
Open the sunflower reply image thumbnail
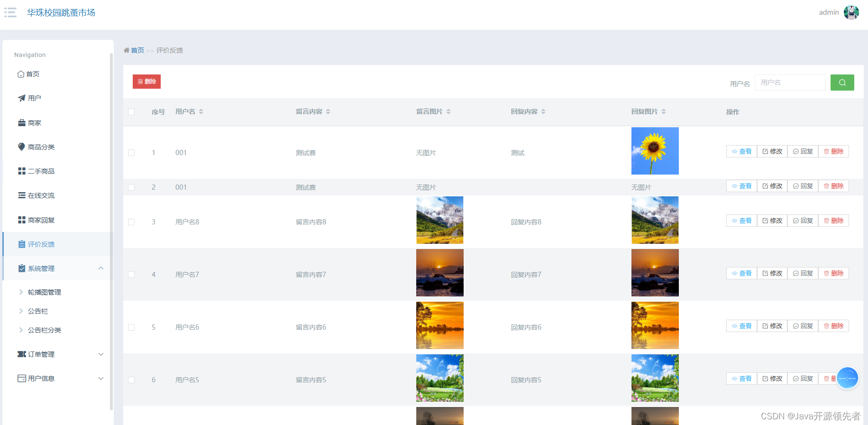coord(655,151)
